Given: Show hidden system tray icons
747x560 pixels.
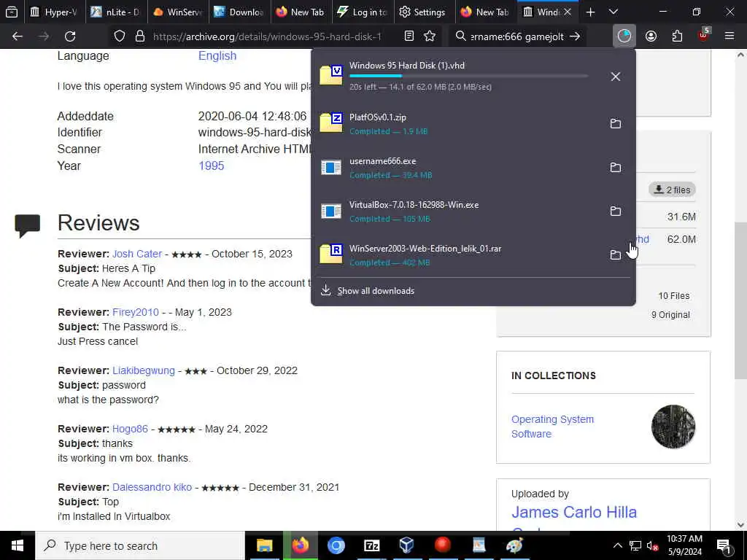Looking at the screenshot, I should (617, 545).
